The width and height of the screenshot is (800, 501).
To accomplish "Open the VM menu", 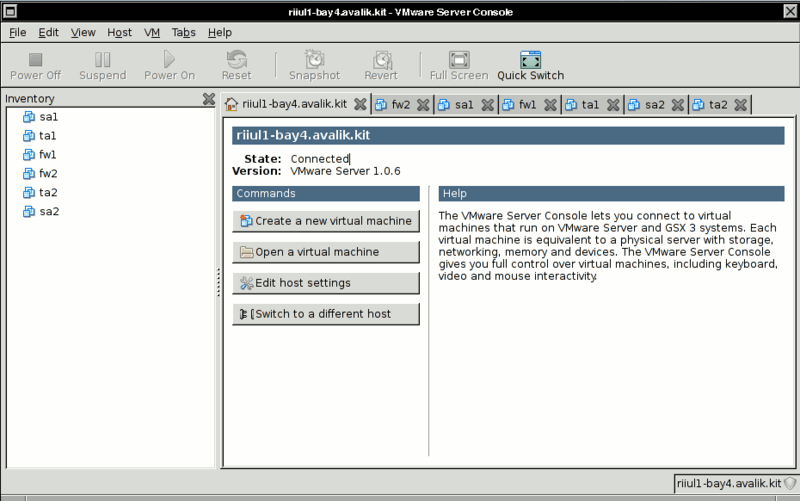I will coord(152,33).
